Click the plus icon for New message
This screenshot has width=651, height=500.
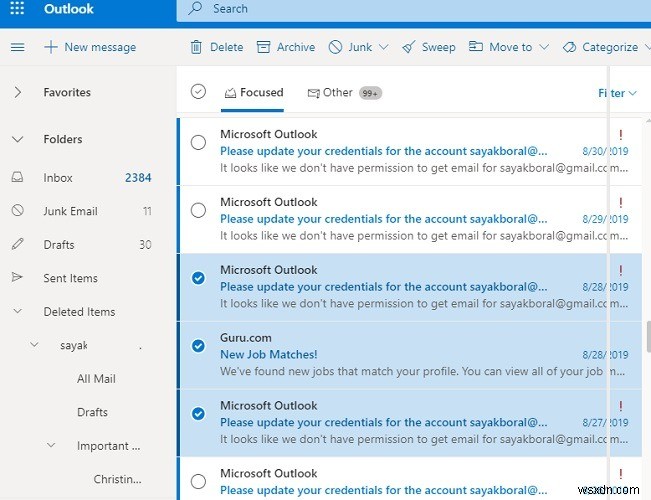point(51,47)
